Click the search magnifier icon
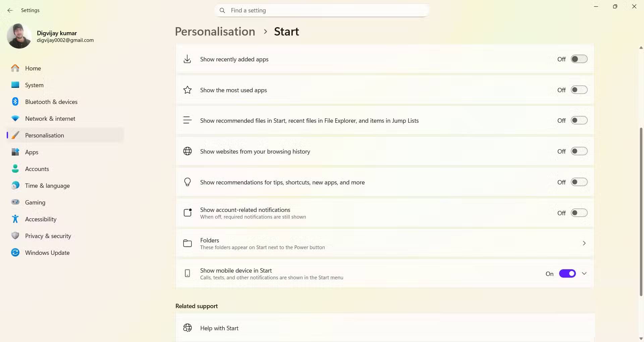Image resolution: width=644 pixels, height=342 pixels. click(x=222, y=10)
